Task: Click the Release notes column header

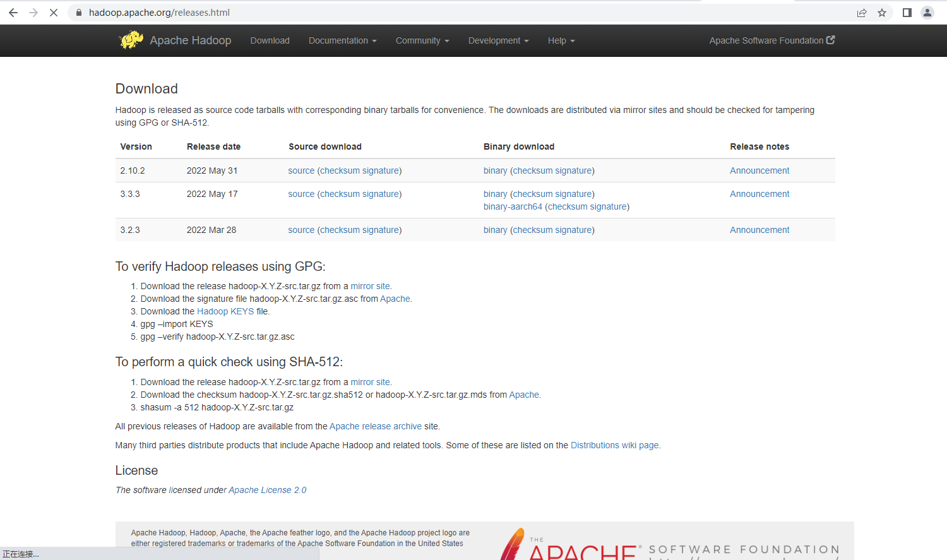Action: [x=759, y=146]
